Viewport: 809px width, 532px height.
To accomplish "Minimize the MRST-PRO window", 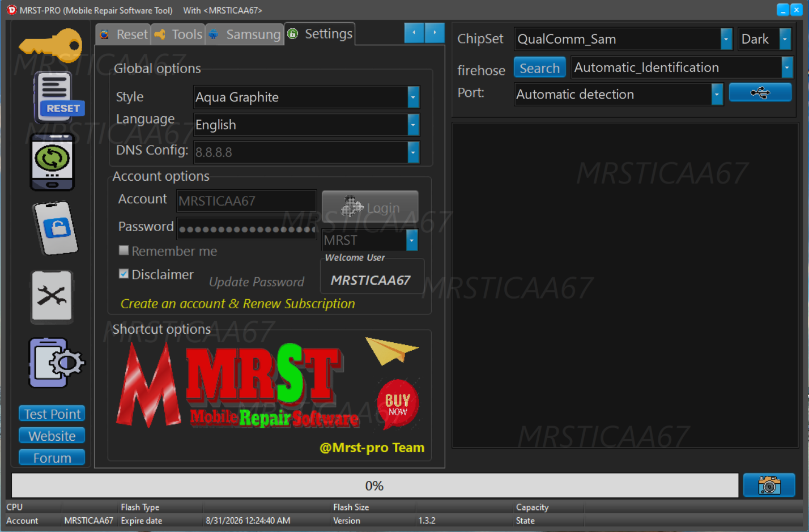I will (x=783, y=10).
